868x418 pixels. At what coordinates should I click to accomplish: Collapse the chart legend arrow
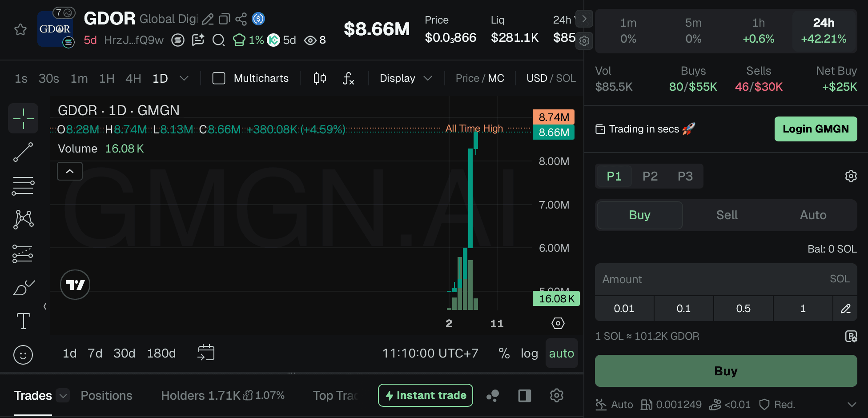coord(70,171)
